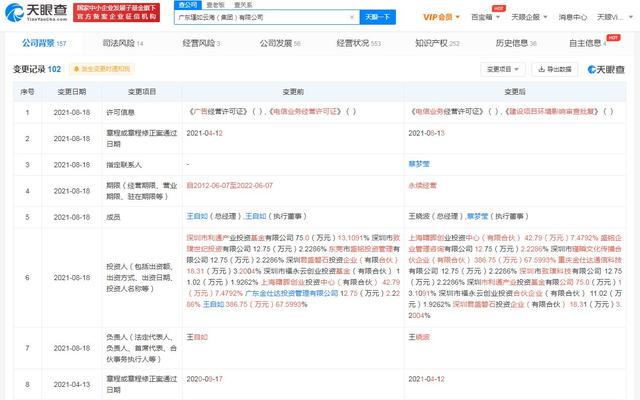Click 2021-08-13 in row 2 变更后
This screenshot has width=640, height=400.
[x=427, y=133]
